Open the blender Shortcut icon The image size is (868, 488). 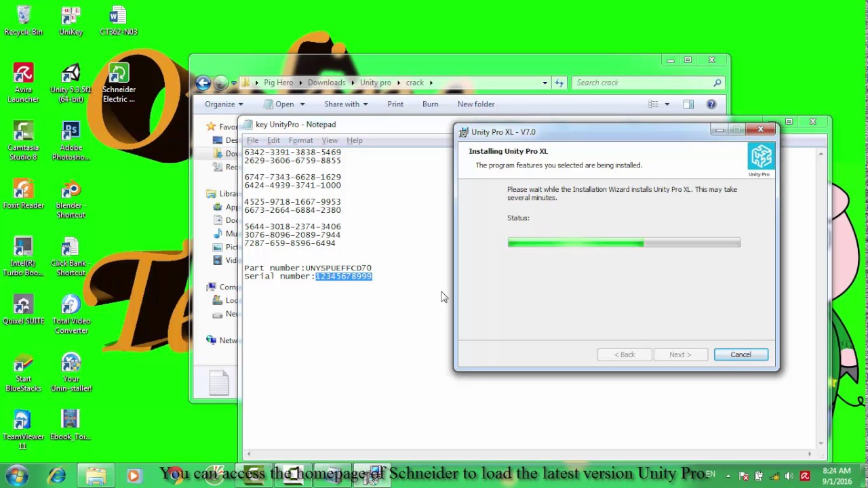coord(71,199)
